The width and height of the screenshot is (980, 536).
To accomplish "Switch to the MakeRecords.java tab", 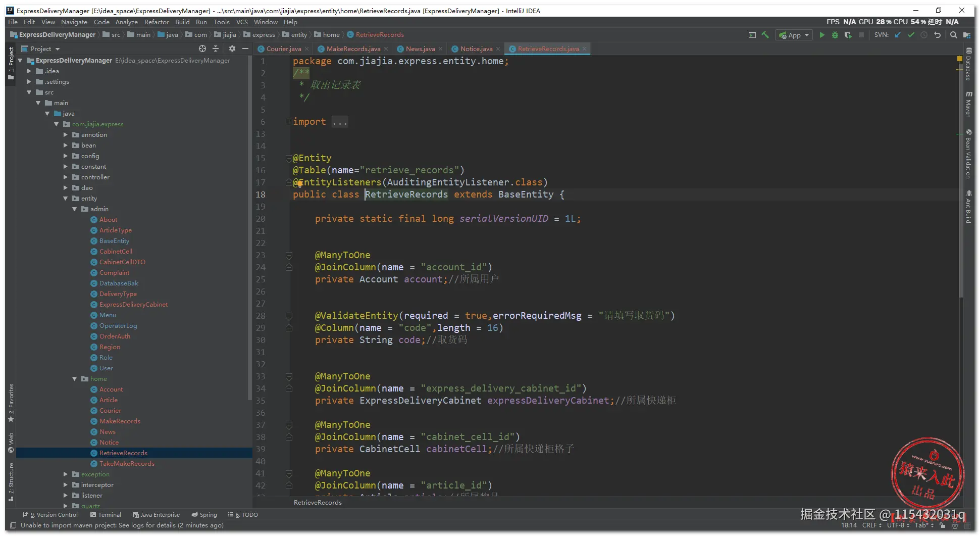I will coord(353,49).
